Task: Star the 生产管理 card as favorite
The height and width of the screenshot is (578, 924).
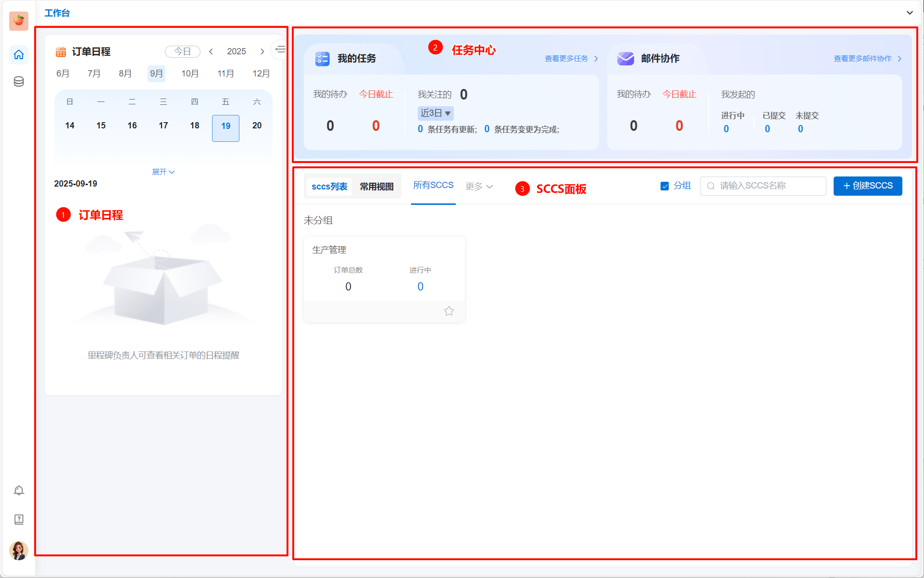Action: pyautogui.click(x=449, y=311)
